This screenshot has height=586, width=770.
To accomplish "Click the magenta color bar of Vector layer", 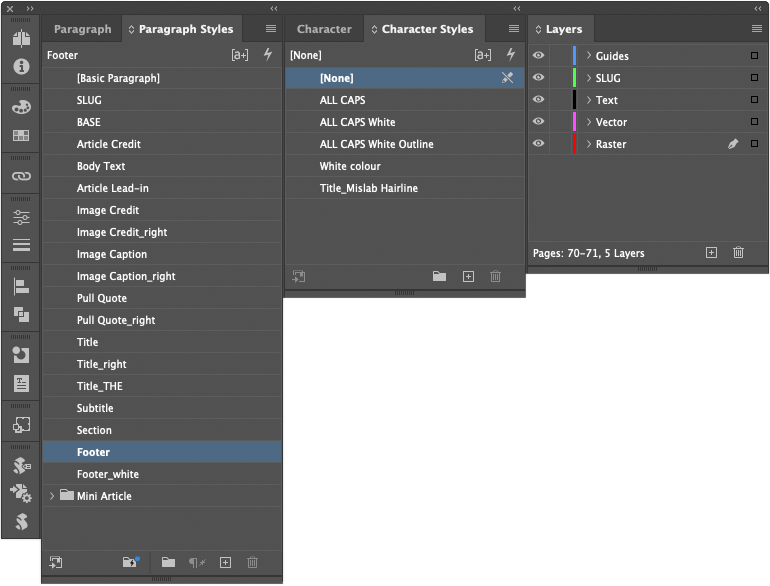I will pyautogui.click(x=575, y=121).
